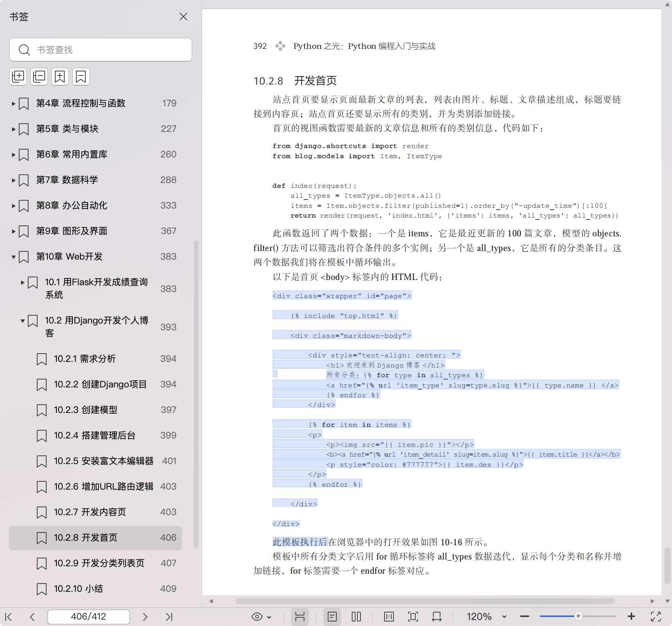Select single page view
The height and width of the screenshot is (626, 672).
(332, 617)
